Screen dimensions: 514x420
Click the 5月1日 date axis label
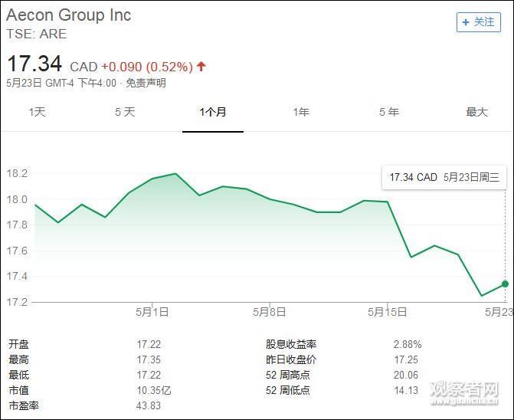tap(152, 312)
